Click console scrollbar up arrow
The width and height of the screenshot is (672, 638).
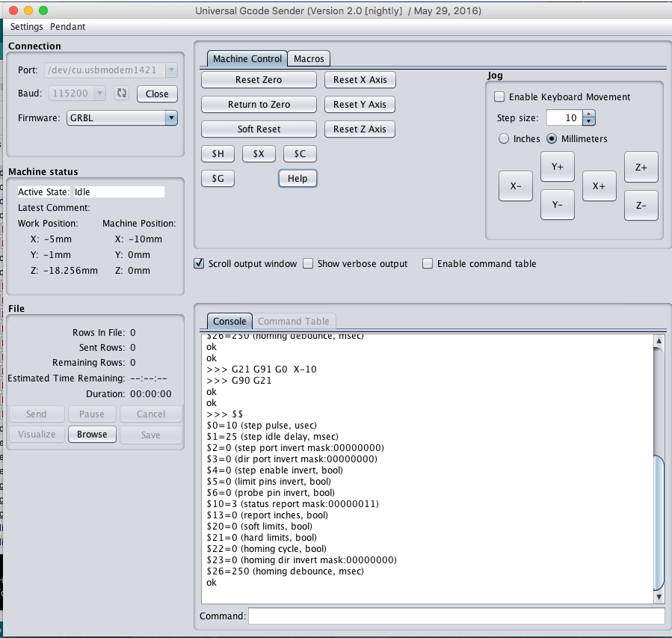659,341
